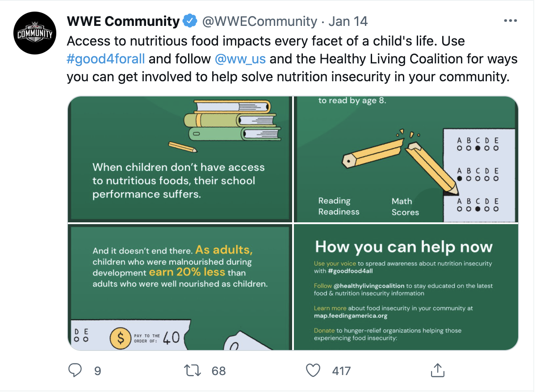Image resolution: width=536 pixels, height=392 pixels.
Task: Open the image with stacked books
Action: point(180,159)
